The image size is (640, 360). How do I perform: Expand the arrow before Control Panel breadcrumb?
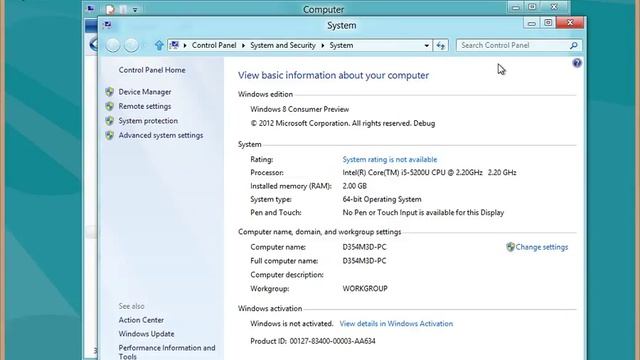pyautogui.click(x=185, y=45)
